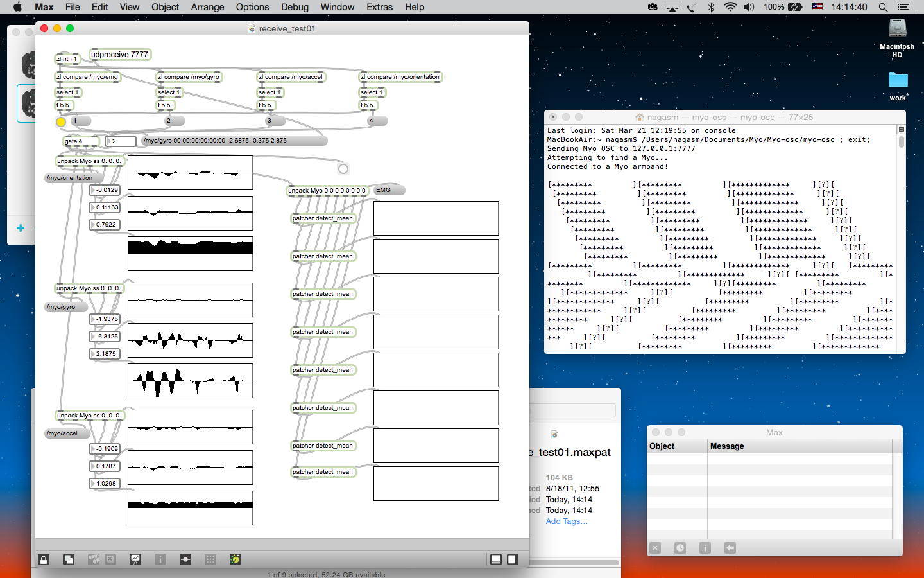Click the patcher inspector 'i' icon
The image size is (924, 578).
(160, 559)
